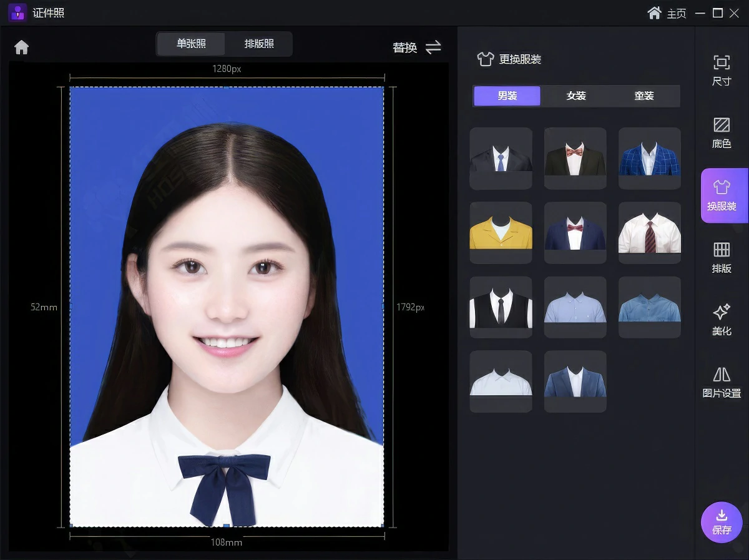Select the 女装 womenswear tab
This screenshot has width=749, height=560.
576,96
